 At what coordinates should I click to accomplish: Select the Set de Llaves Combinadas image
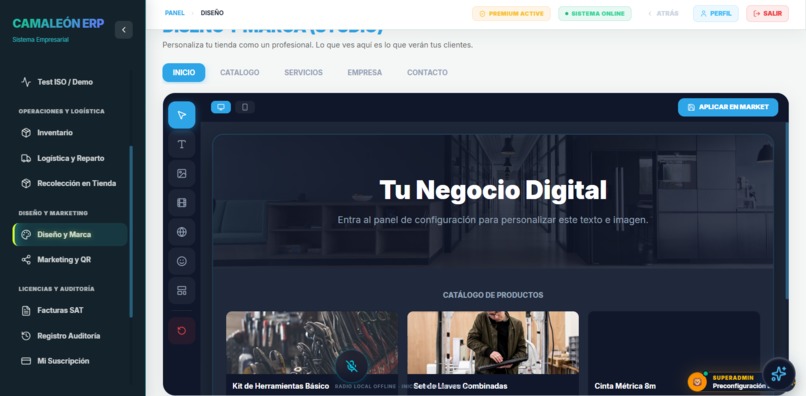(x=493, y=342)
